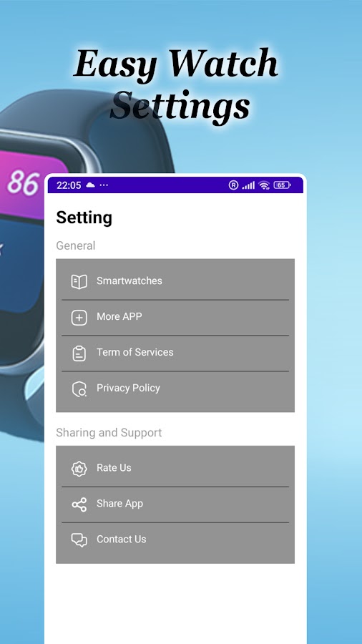Tap the cloud icon in status bar
This screenshot has width=362, height=644.
click(x=90, y=185)
